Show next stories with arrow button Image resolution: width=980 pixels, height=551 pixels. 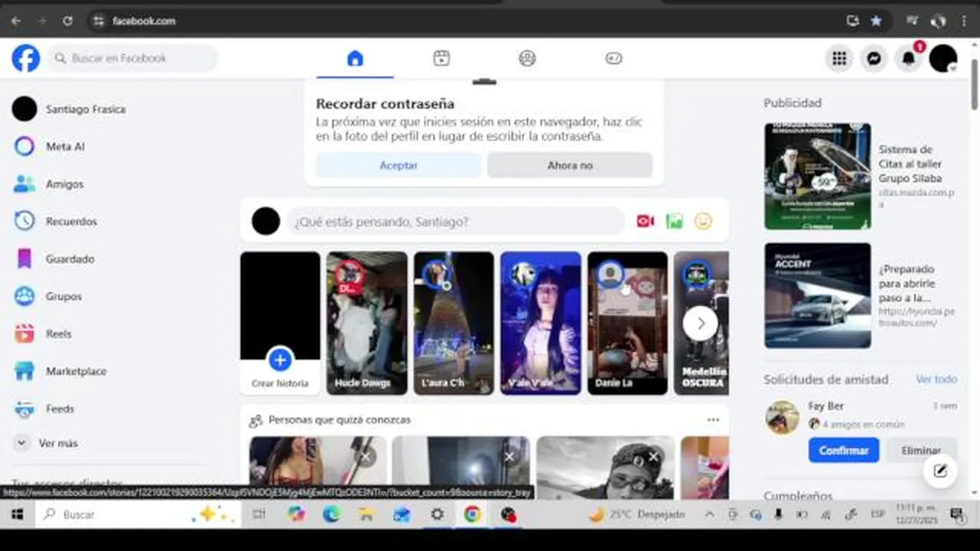click(700, 324)
